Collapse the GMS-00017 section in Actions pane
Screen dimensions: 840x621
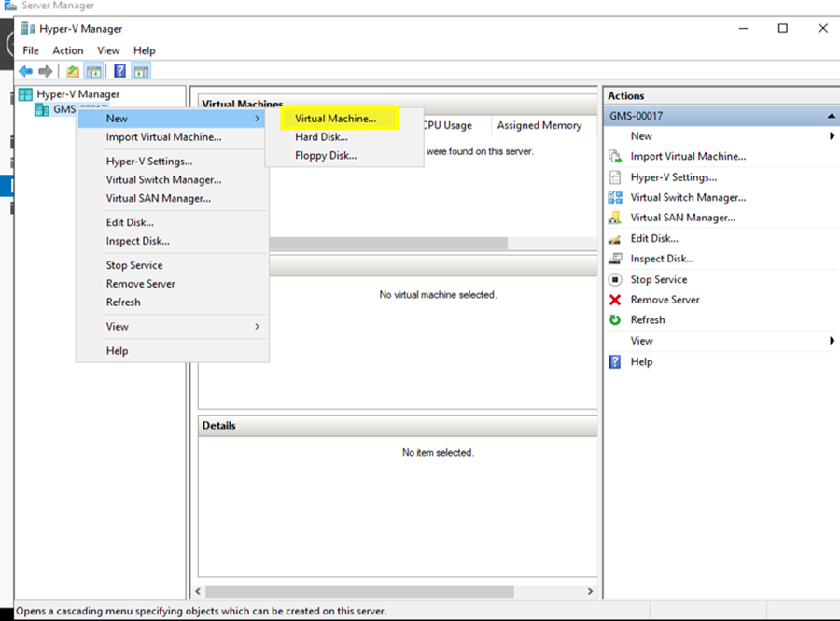click(x=831, y=116)
